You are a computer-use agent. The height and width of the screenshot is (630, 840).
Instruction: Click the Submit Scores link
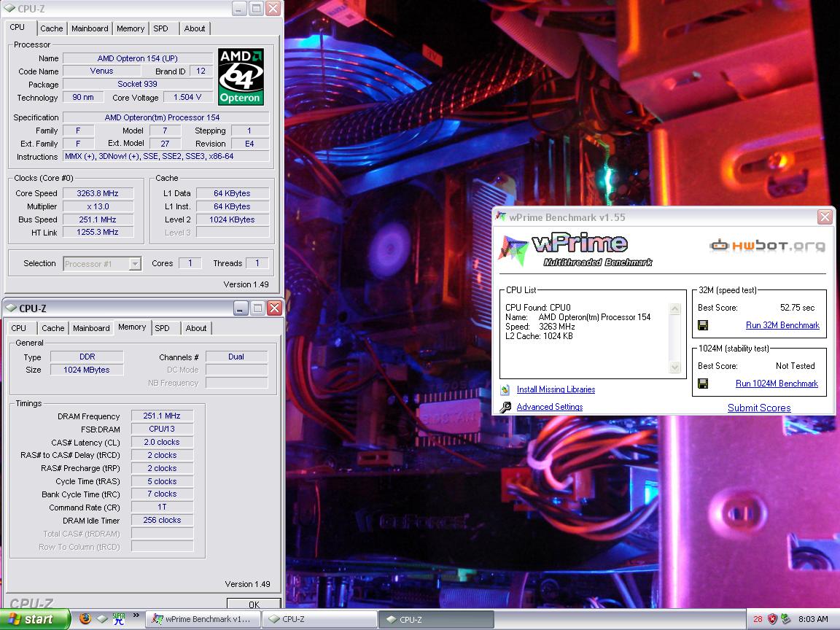pos(758,408)
